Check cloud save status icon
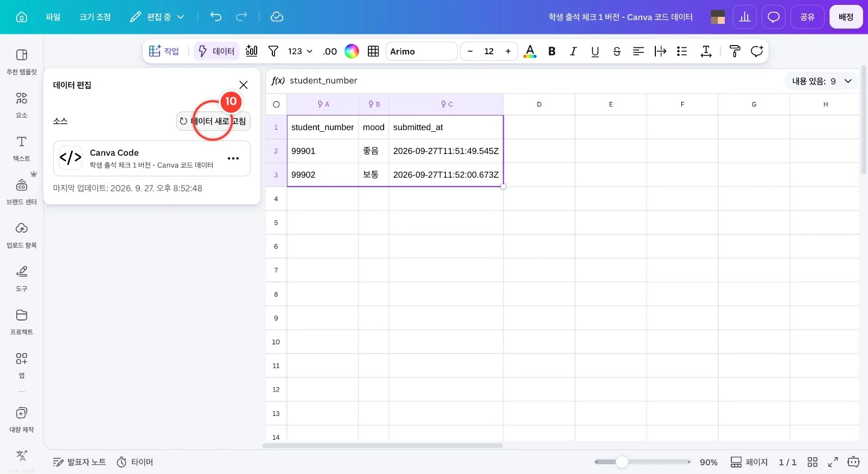Image resolution: width=868 pixels, height=474 pixels. [x=277, y=17]
